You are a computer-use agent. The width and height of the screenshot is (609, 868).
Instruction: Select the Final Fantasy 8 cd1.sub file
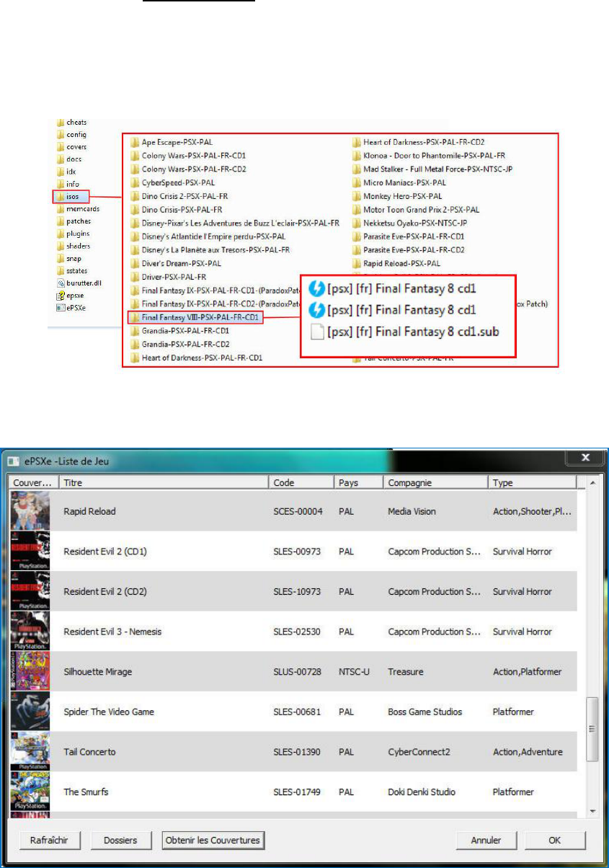point(412,332)
